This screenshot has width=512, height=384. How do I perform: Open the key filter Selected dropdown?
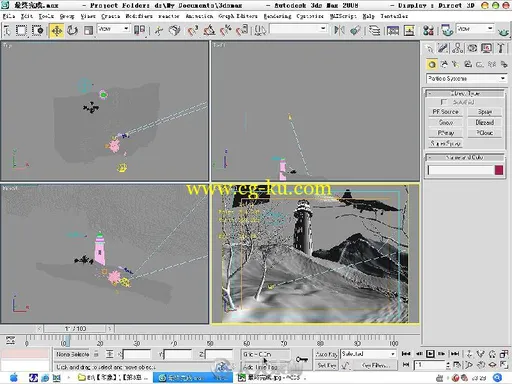click(x=368, y=354)
